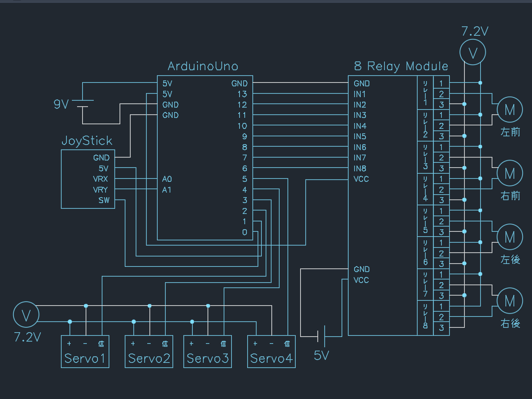Select the motor symbol labeled 右後
Screen dimensions: 532x399
[x=510, y=300]
